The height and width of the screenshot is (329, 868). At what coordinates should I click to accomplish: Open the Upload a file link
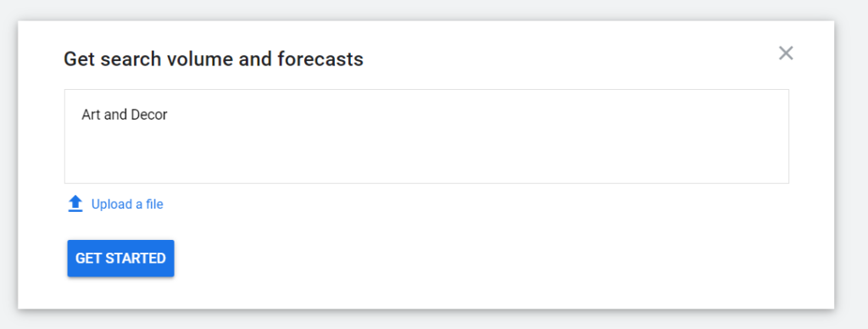click(x=127, y=204)
